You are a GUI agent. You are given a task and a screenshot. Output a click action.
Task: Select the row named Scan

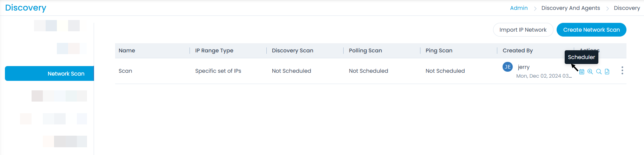click(x=125, y=71)
